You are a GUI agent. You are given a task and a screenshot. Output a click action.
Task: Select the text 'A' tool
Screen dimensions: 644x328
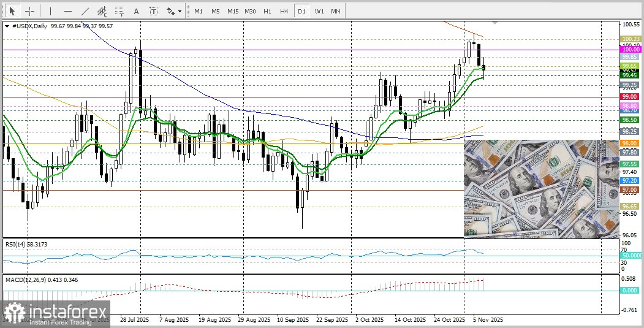136,11
